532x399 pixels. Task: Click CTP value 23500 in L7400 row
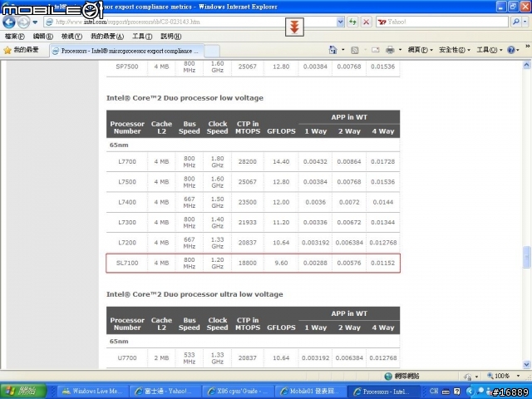[248, 202]
